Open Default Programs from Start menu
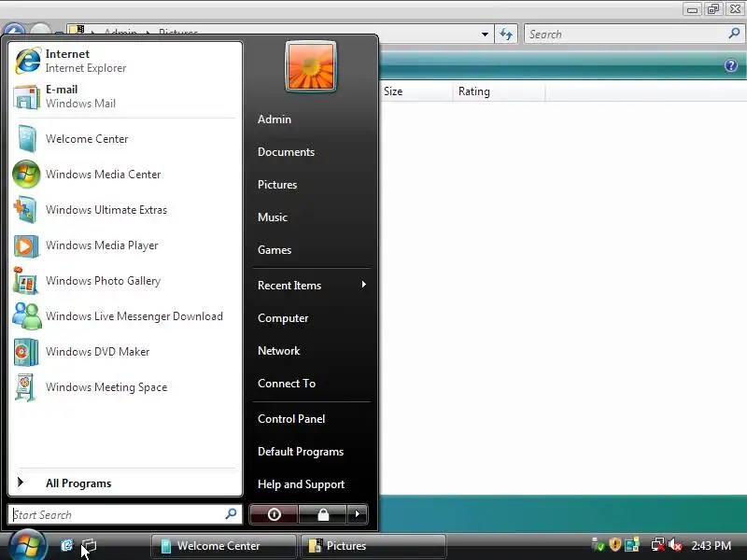The height and width of the screenshot is (560, 747). 301,452
